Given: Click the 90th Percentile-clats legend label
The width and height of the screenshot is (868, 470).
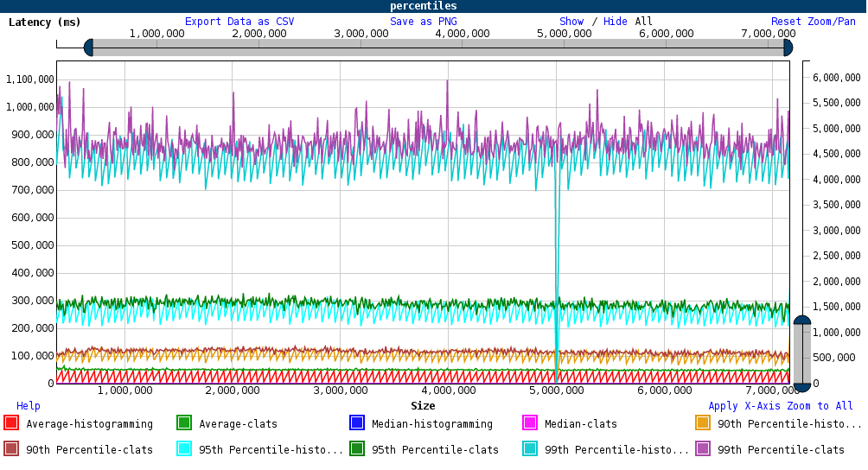Looking at the screenshot, I should (90, 450).
